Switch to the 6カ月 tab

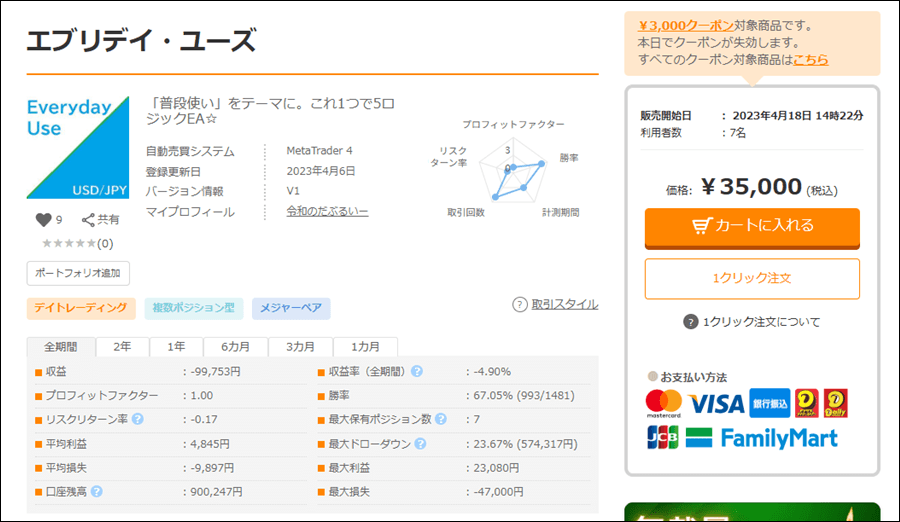coord(235,347)
